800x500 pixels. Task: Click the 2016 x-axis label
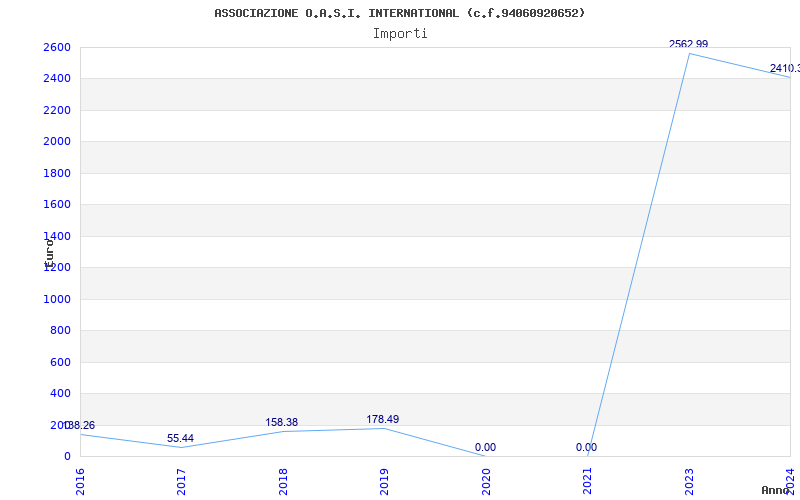point(80,482)
